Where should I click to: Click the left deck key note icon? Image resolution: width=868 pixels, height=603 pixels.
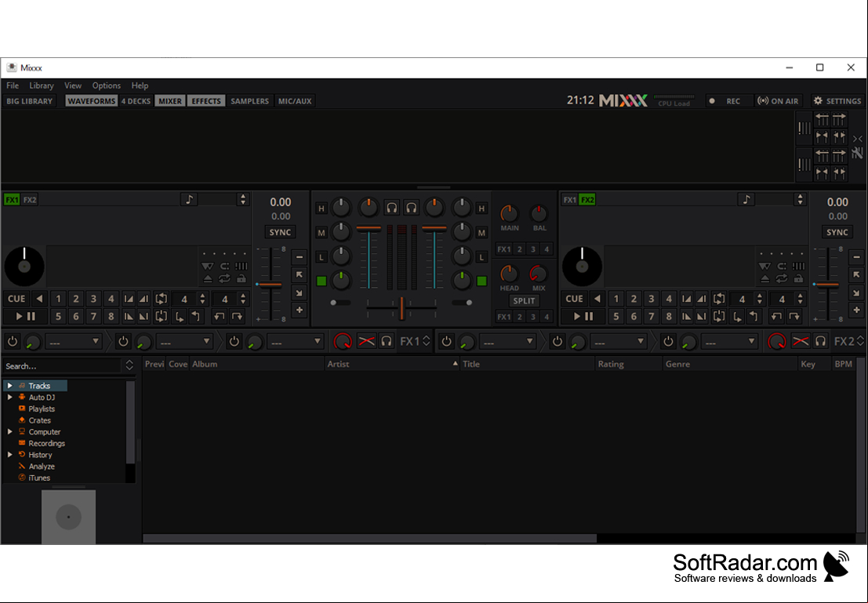[189, 199]
